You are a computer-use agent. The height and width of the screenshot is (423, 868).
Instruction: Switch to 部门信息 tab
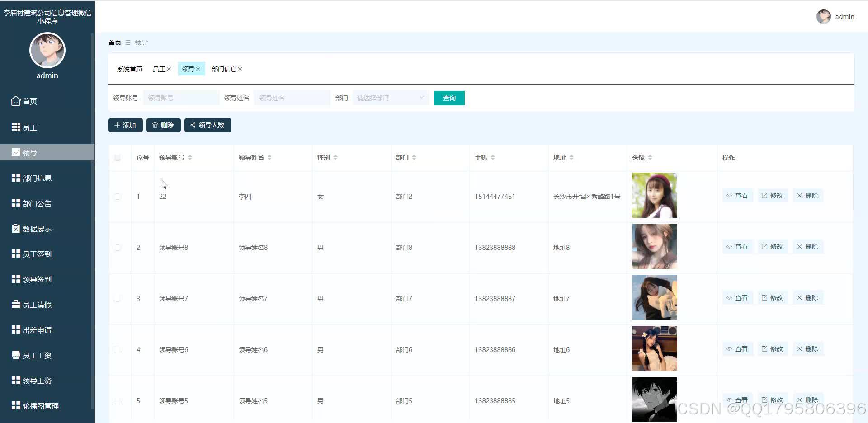pyautogui.click(x=224, y=69)
